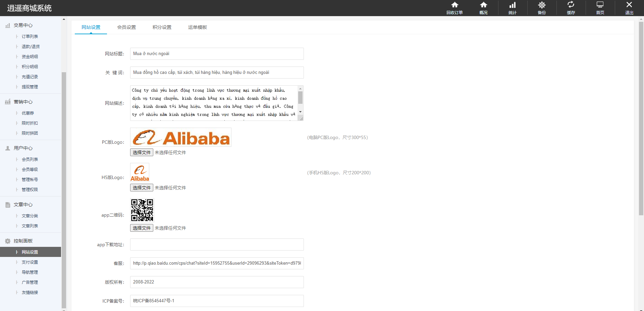Image resolution: width=644 pixels, height=311 pixels.
Task: Go to 导航管理 in the sidebar
Action: pyautogui.click(x=30, y=272)
